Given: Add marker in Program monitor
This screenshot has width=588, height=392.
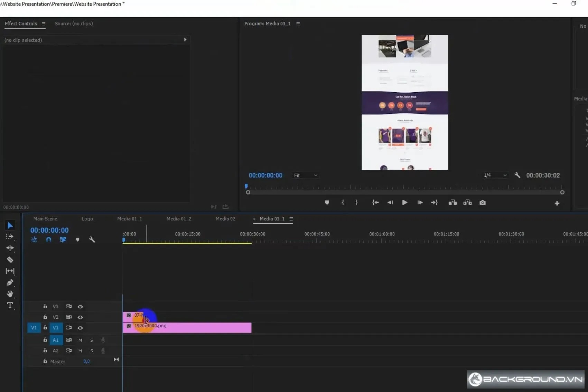Looking at the screenshot, I should pos(327,203).
